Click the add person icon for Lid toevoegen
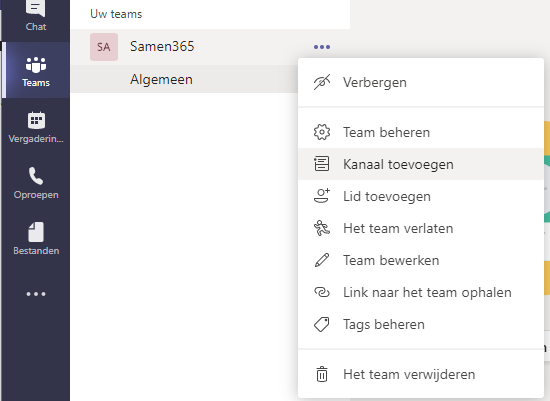 point(322,196)
